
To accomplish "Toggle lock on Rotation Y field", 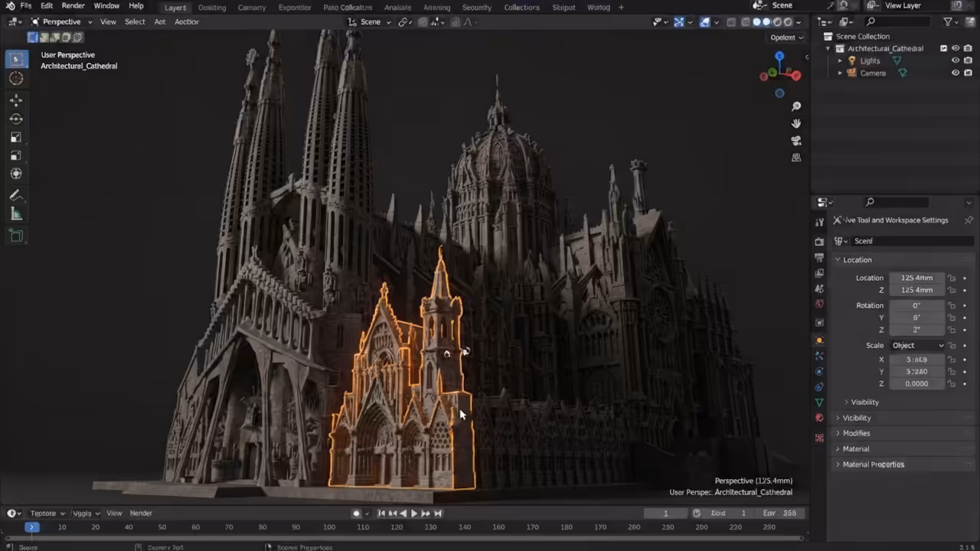I will tap(952, 318).
